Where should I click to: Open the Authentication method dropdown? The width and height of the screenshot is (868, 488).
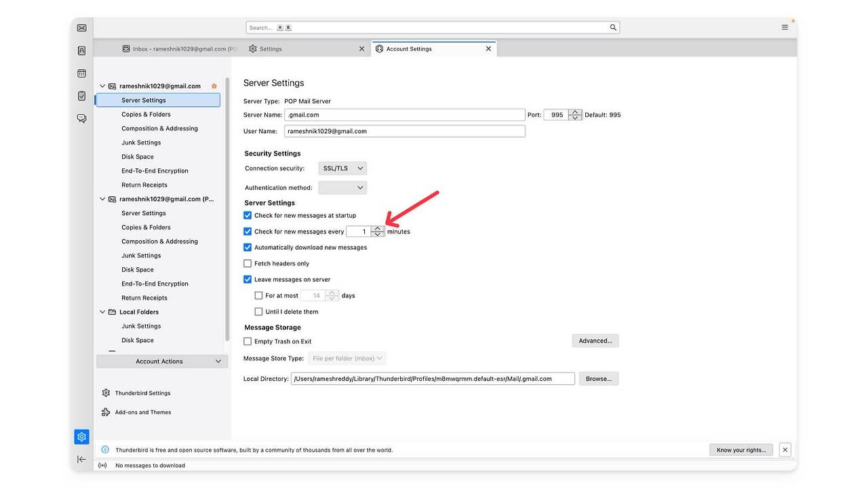coord(342,188)
